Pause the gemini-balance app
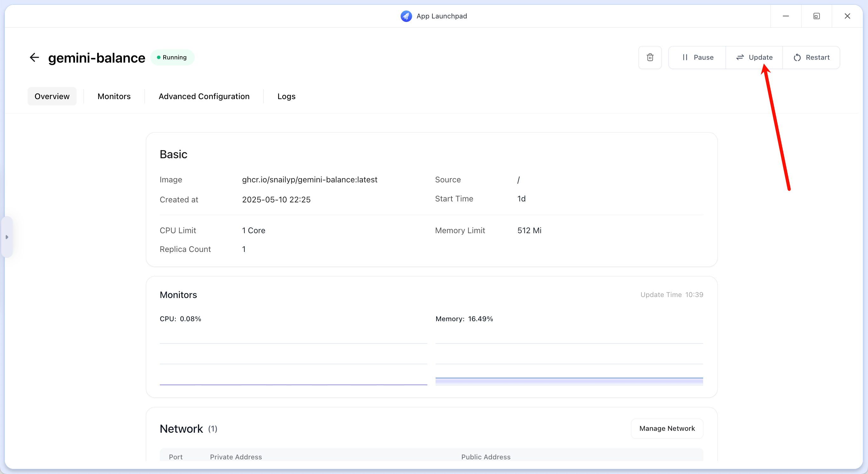 click(697, 58)
